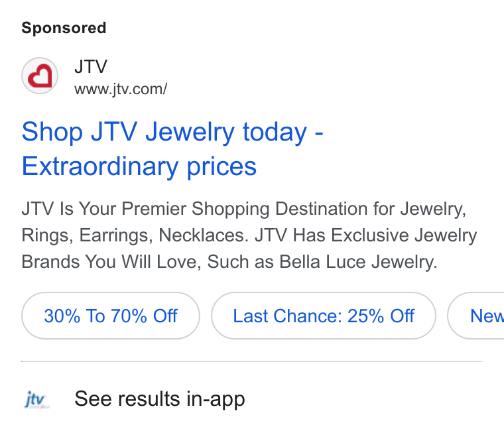
Task: Click the red heart JTV logo
Action: (40, 76)
